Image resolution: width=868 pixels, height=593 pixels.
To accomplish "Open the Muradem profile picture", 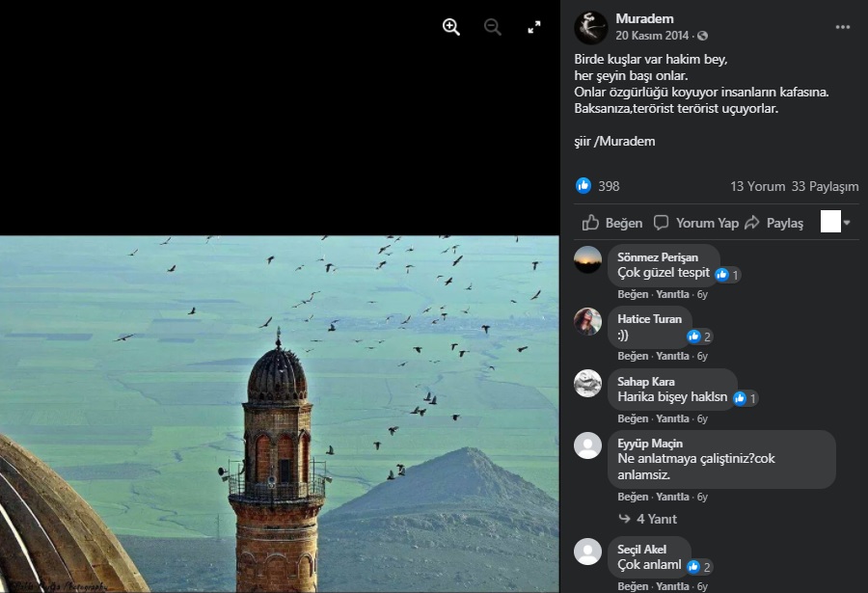I will [590, 27].
